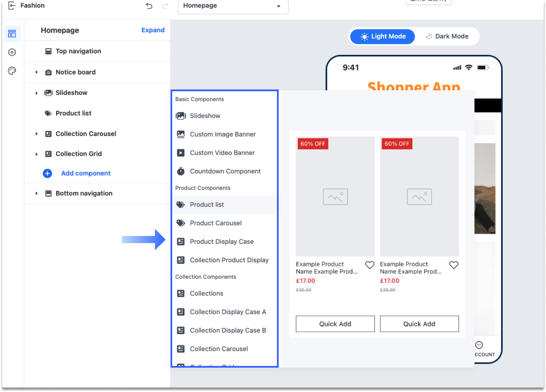Click the back exit icon beside Fashion
546x392 pixels.
[12, 5]
